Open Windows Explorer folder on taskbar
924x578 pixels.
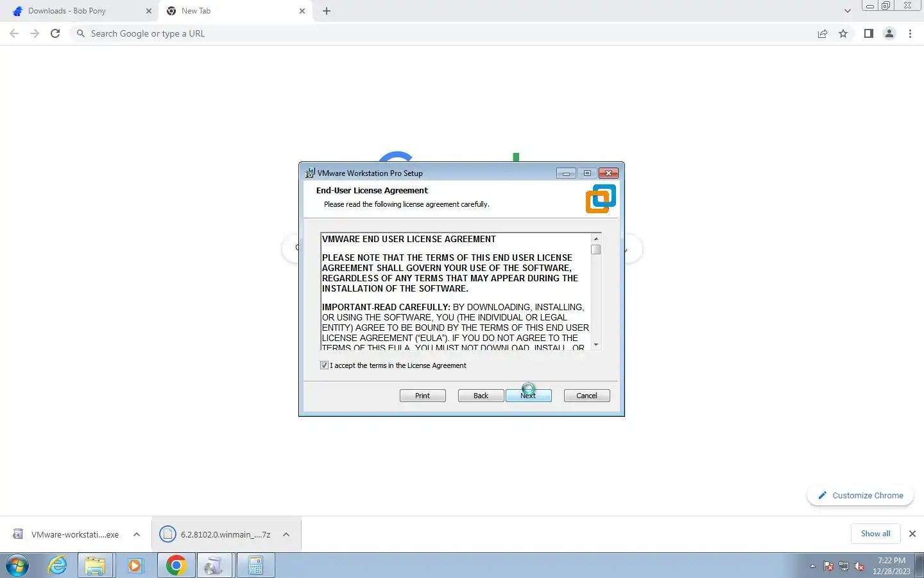(95, 566)
